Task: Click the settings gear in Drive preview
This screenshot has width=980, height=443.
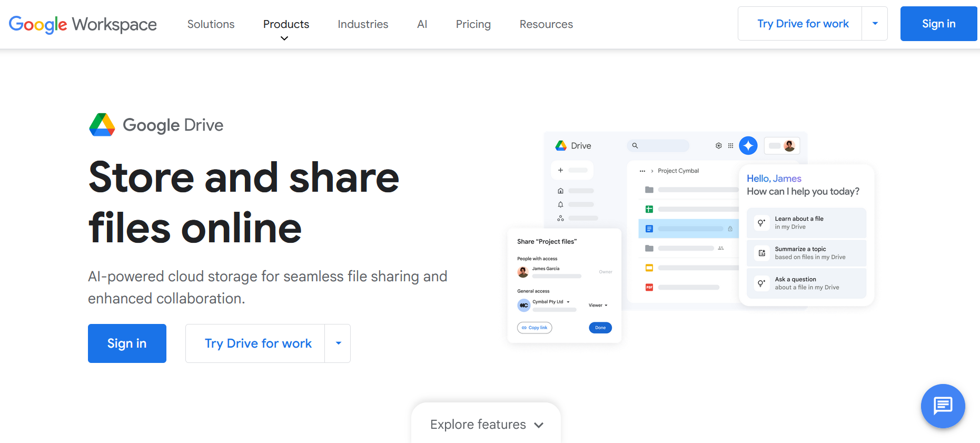Action: coord(718,146)
